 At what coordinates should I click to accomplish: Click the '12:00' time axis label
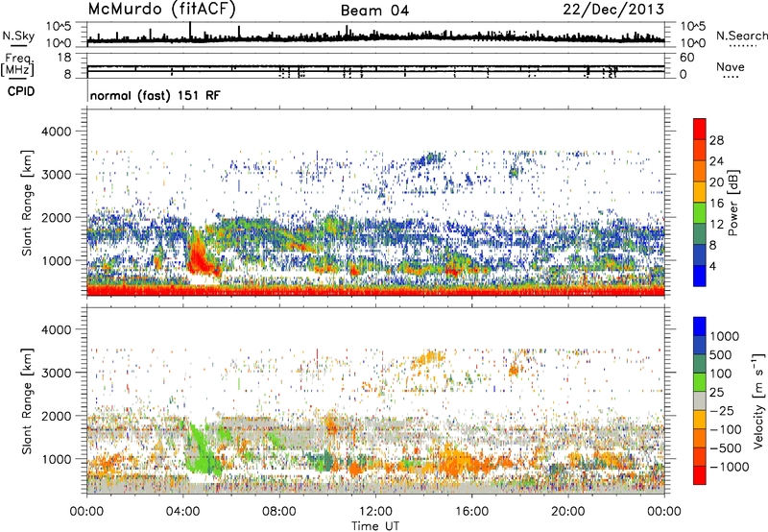click(375, 512)
